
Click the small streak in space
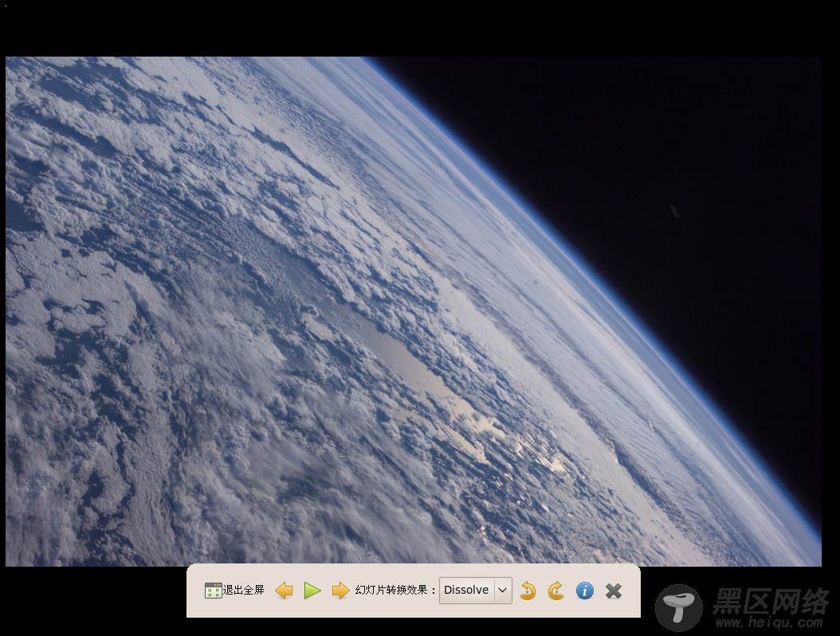[x=674, y=212]
